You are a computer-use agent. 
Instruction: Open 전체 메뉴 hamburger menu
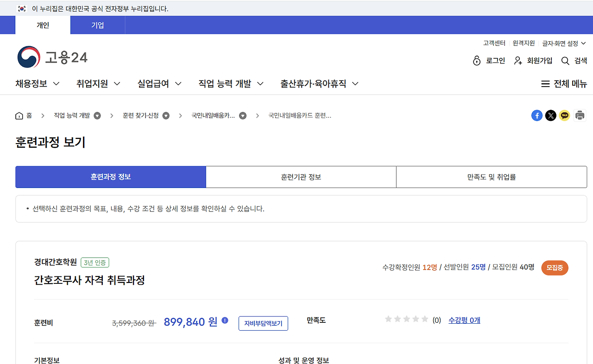point(564,84)
